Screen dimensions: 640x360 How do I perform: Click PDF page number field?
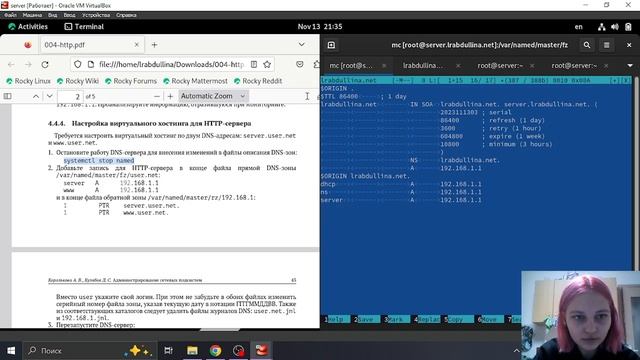(x=70, y=96)
